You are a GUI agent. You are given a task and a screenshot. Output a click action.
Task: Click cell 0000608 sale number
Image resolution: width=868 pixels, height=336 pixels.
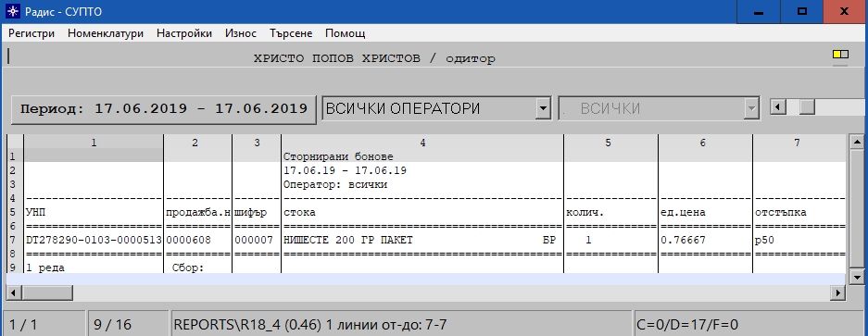click(197, 241)
